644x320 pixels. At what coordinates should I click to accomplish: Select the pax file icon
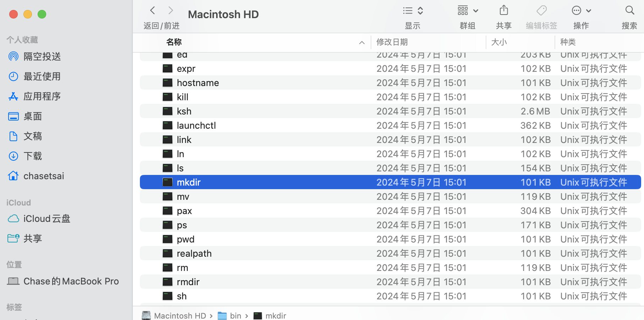pyautogui.click(x=168, y=210)
